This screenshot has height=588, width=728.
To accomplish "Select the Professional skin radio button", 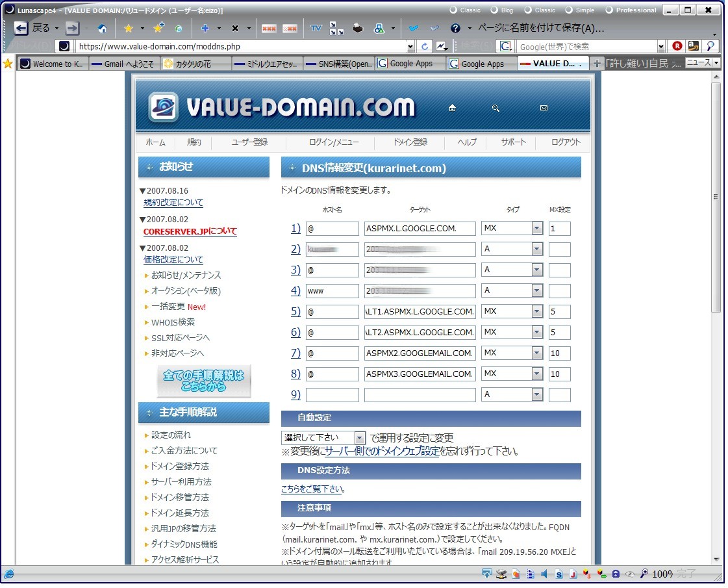I will 609,10.
